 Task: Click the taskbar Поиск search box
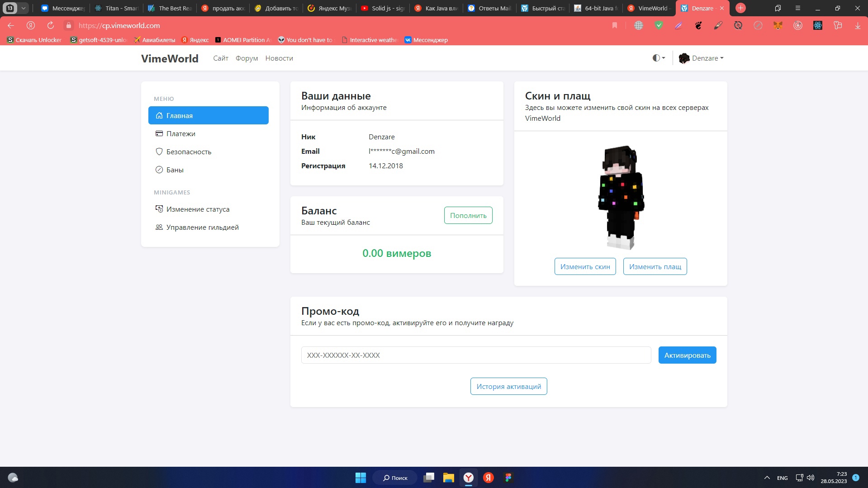click(x=395, y=478)
